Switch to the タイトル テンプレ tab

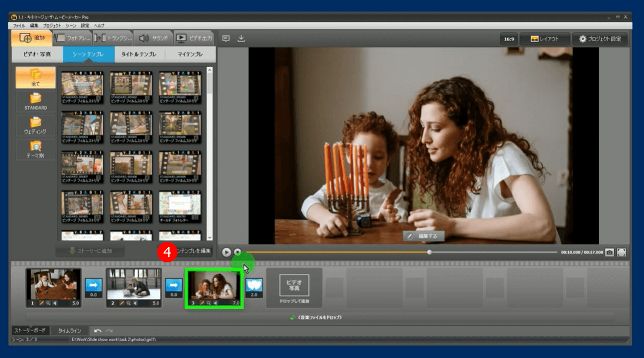pyautogui.click(x=139, y=54)
